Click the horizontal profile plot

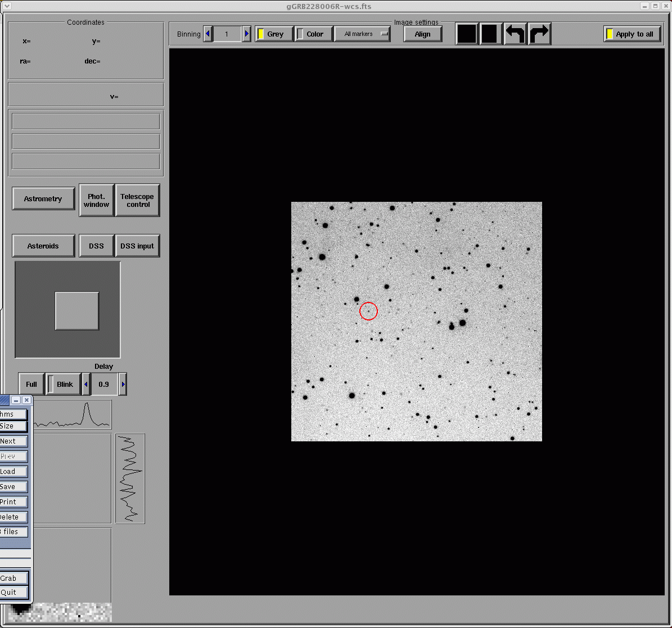click(73, 415)
